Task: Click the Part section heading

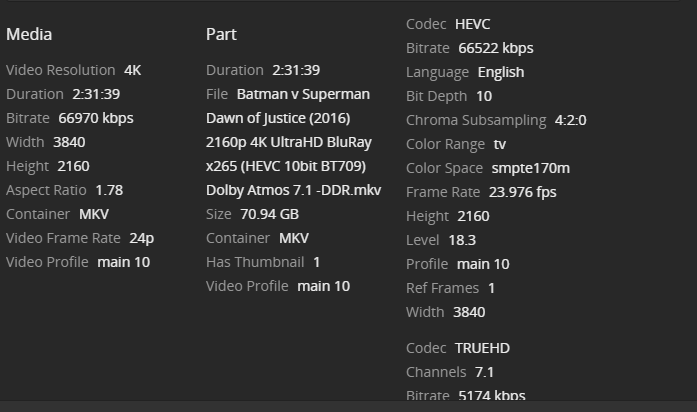Action: 221,34
